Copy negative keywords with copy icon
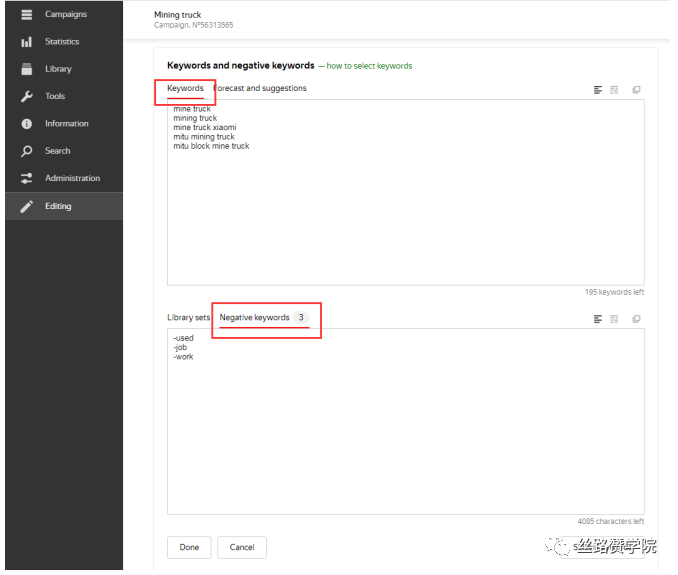The width and height of the screenshot is (678, 575). click(636, 319)
